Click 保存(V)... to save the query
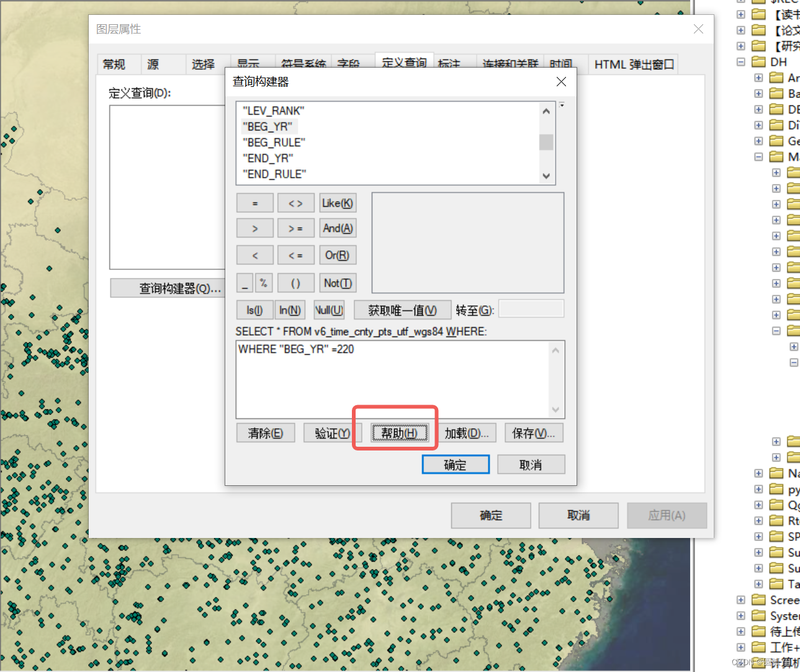This screenshot has height=672, width=800. pos(534,433)
